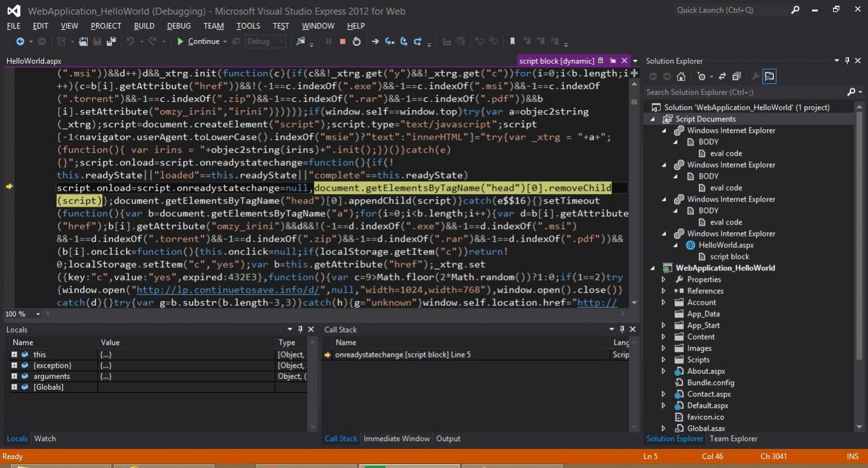The width and height of the screenshot is (868, 468).
Task: Open the WINDOW menu
Action: 318,26
